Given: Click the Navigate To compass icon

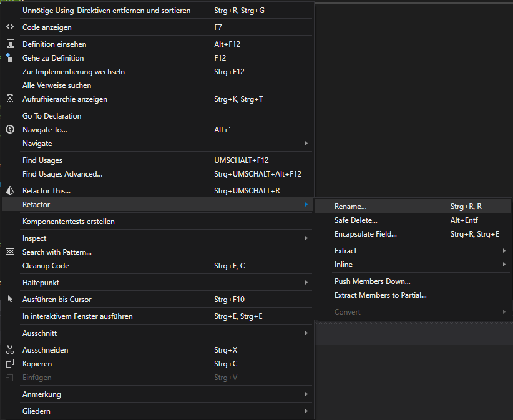Looking at the screenshot, I should pyautogui.click(x=9, y=130).
